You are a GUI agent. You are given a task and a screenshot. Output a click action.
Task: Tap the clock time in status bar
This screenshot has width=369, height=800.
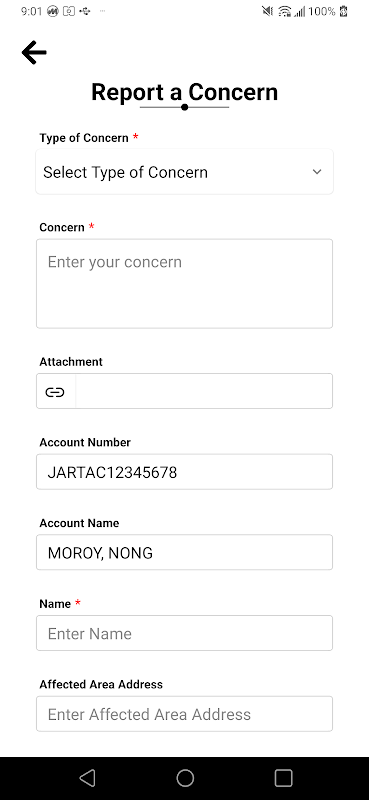[x=31, y=11]
